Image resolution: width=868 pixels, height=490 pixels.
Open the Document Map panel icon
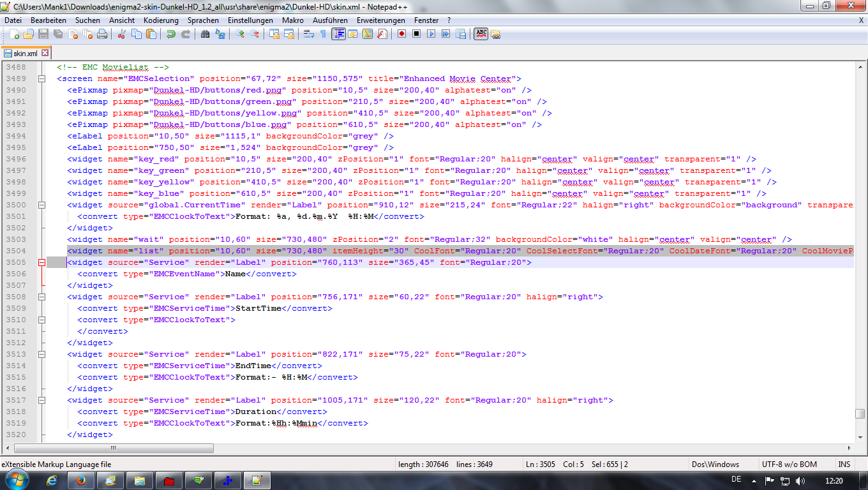click(x=367, y=34)
